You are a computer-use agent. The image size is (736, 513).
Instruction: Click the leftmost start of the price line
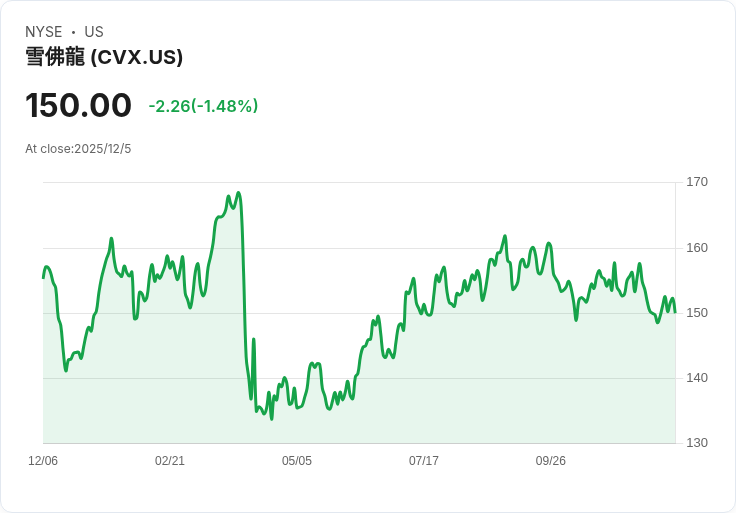coord(43,277)
